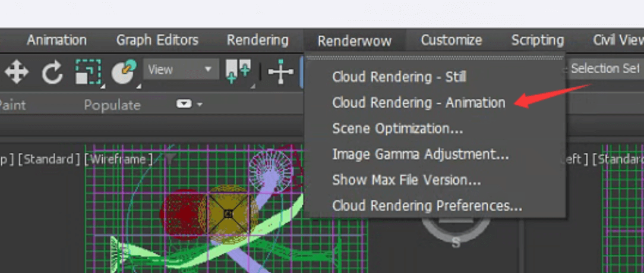Viewport: 644px width, 273px height.
Task: Open the Graph Editors menu
Action: click(157, 40)
